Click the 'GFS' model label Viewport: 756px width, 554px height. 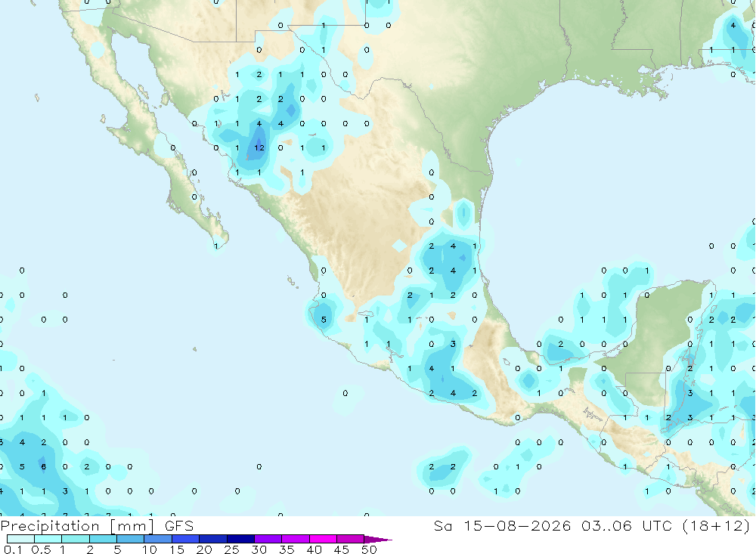179,525
